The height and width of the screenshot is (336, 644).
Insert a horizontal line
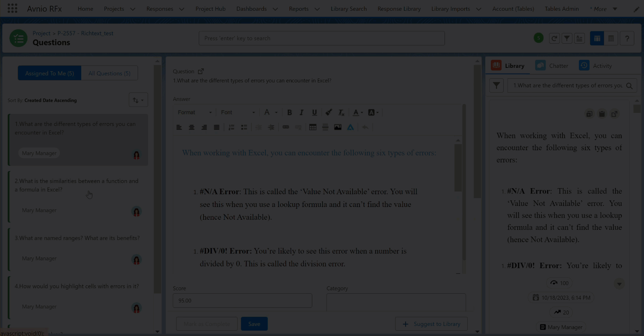[325, 127]
